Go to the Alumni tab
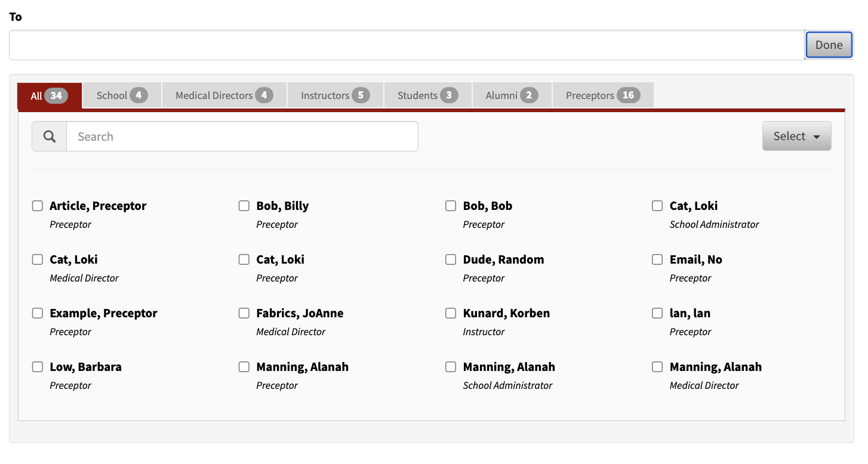Image resolution: width=868 pixels, height=464 pixels. pos(512,95)
